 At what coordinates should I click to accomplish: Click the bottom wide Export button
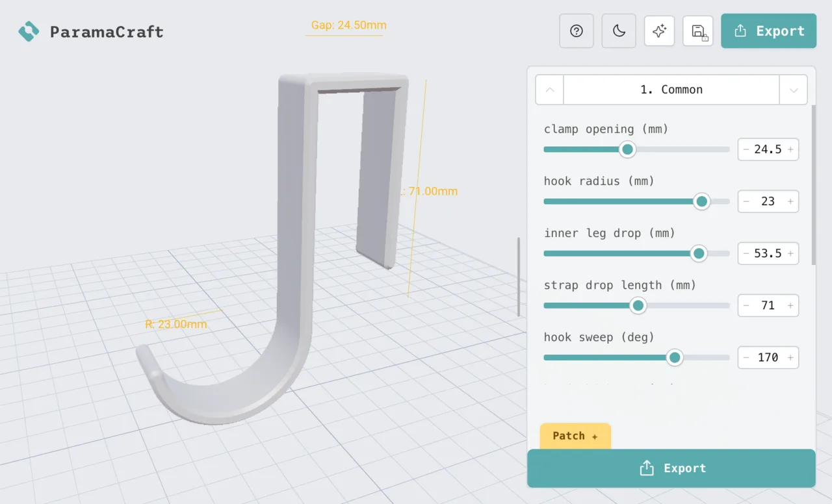[671, 468]
